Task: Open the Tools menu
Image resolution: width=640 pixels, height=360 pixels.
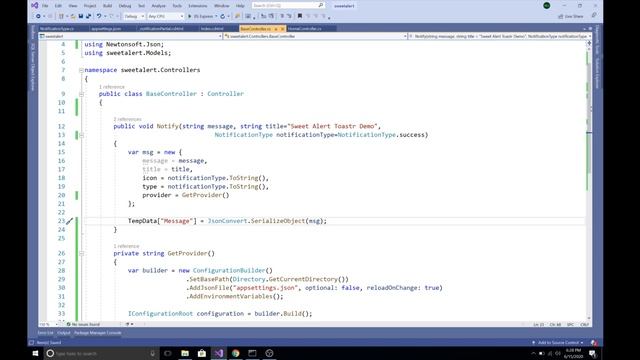Action: (177, 6)
